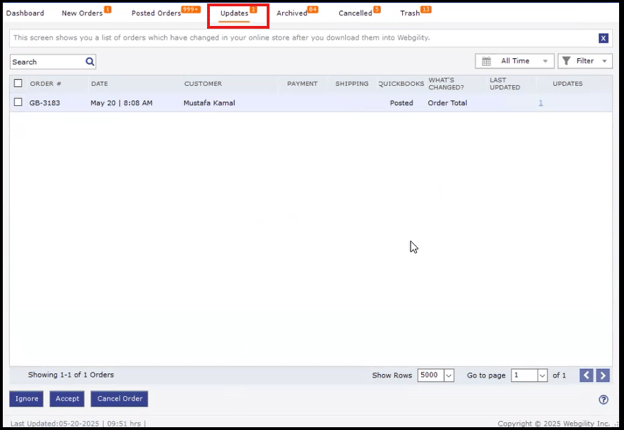
Task: Check the box for order GB-3183
Action: [x=18, y=103]
